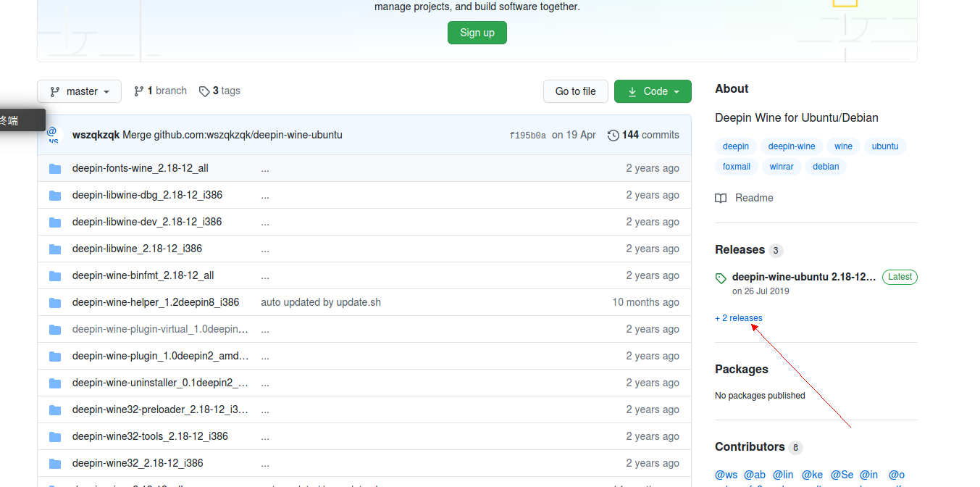
Task: View the 144 commits history
Action: point(643,135)
